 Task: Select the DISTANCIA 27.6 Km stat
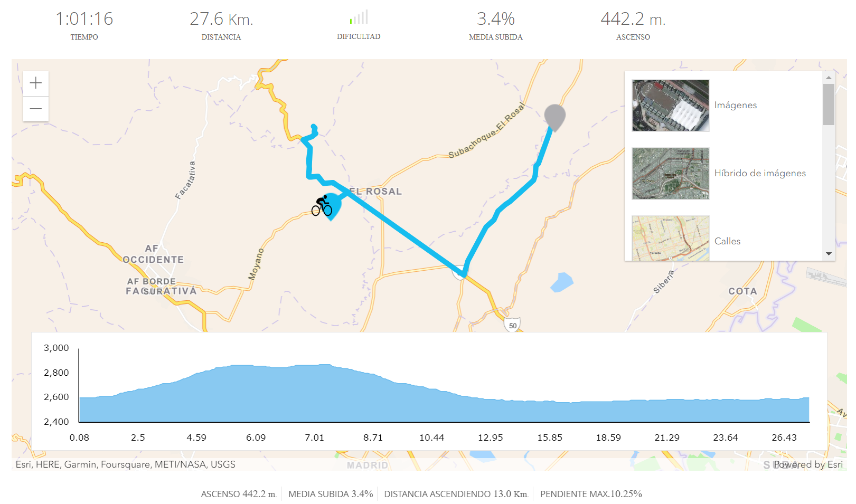tap(221, 24)
